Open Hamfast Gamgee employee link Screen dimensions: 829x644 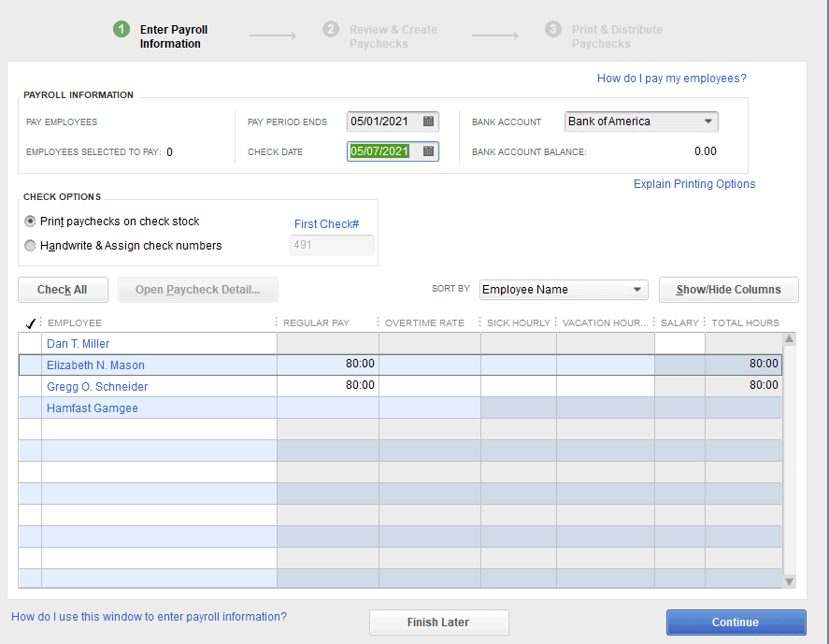(93, 408)
